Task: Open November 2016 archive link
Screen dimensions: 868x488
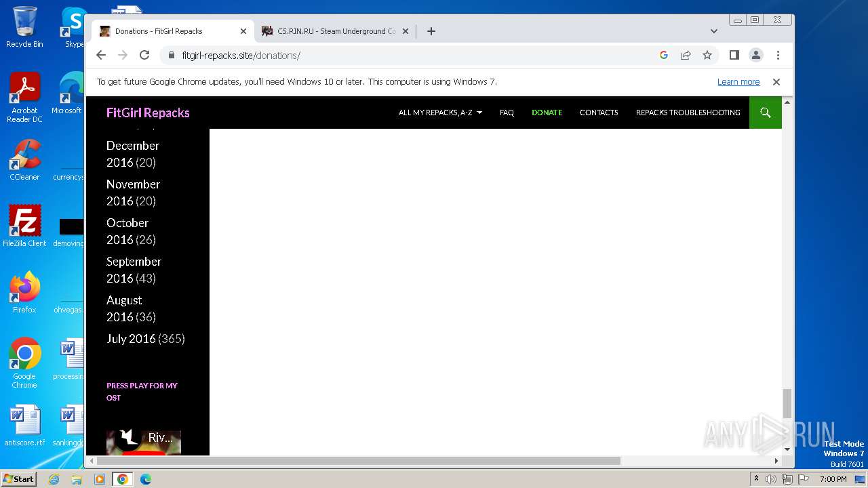Action: [x=133, y=192]
